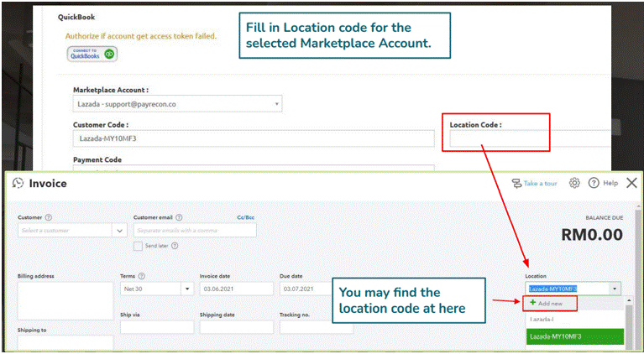Click the Help question mark icon
The height and width of the screenshot is (354, 644).
[594, 183]
